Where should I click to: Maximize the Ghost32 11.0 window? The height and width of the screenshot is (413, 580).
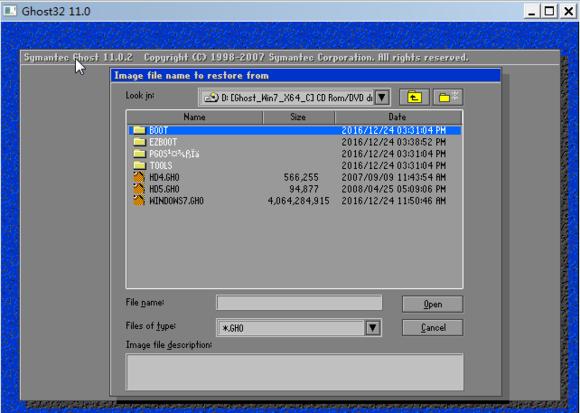point(550,11)
